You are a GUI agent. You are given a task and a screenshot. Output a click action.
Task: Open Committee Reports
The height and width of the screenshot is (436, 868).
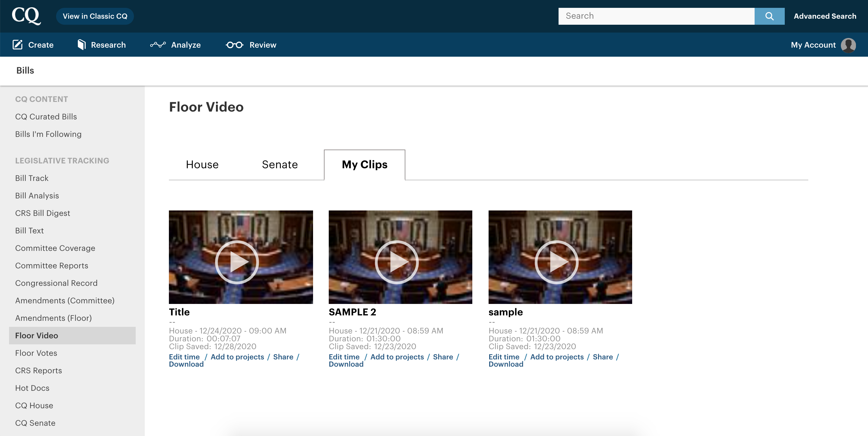(52, 266)
